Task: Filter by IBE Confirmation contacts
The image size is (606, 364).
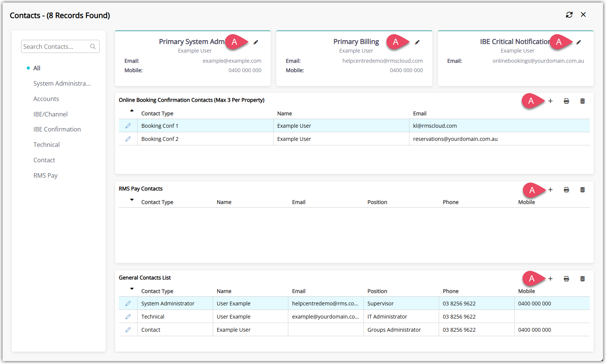Action: [57, 129]
